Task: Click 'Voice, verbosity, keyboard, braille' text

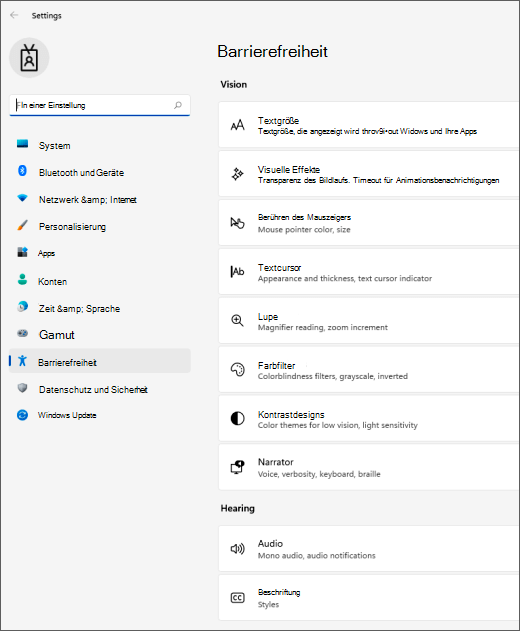Action: coord(319,474)
